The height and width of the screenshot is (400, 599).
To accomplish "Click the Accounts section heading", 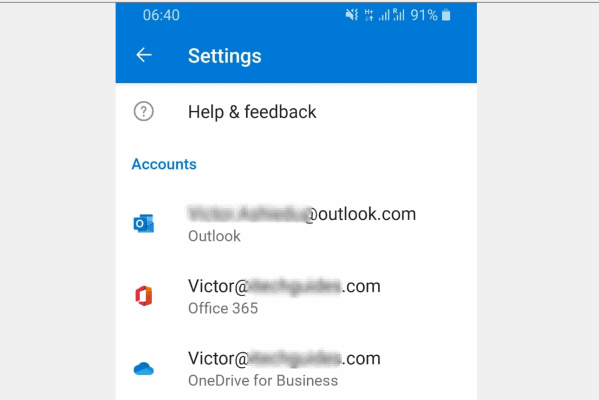I will pyautogui.click(x=164, y=164).
